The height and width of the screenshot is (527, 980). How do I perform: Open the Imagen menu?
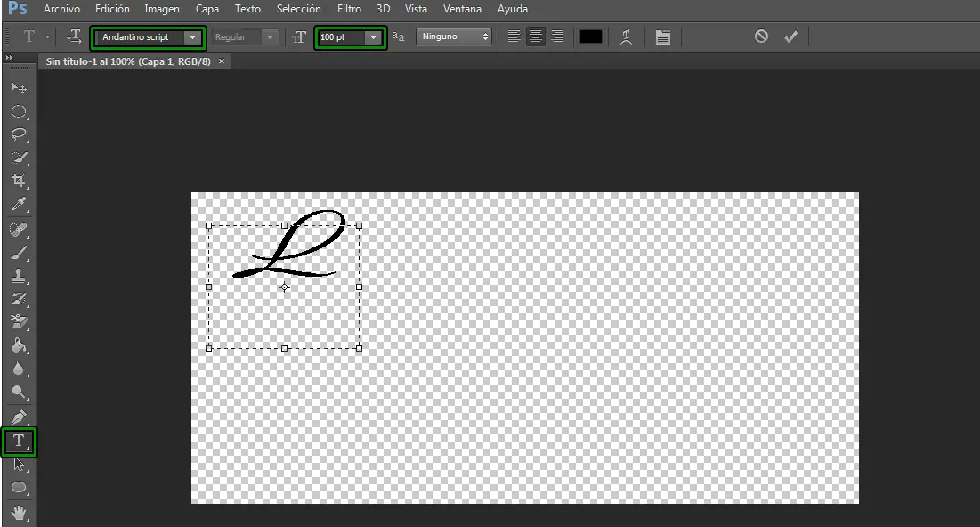pyautogui.click(x=162, y=9)
